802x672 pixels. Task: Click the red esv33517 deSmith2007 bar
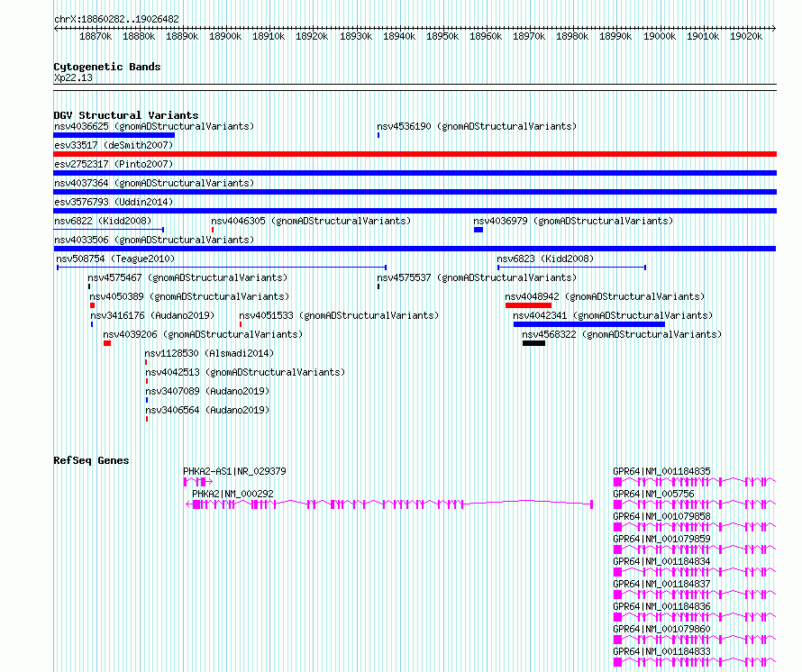click(x=415, y=154)
